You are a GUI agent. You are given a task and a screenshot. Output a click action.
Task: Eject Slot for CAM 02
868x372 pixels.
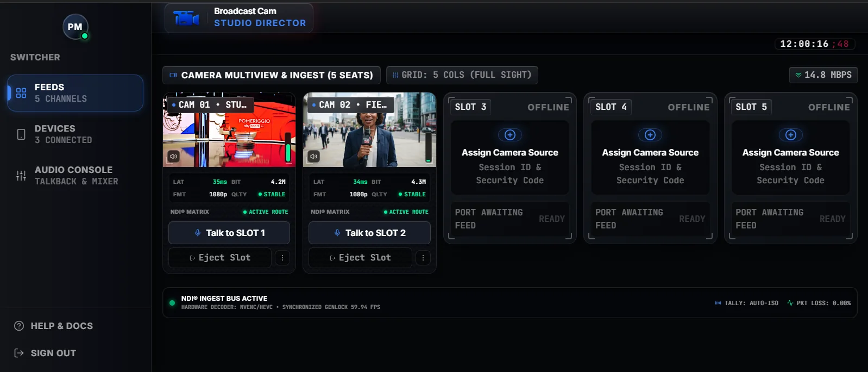(360, 258)
